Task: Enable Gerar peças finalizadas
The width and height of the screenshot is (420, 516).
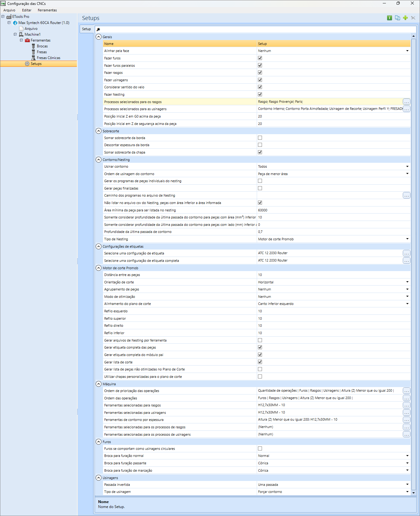Action: [x=260, y=188]
